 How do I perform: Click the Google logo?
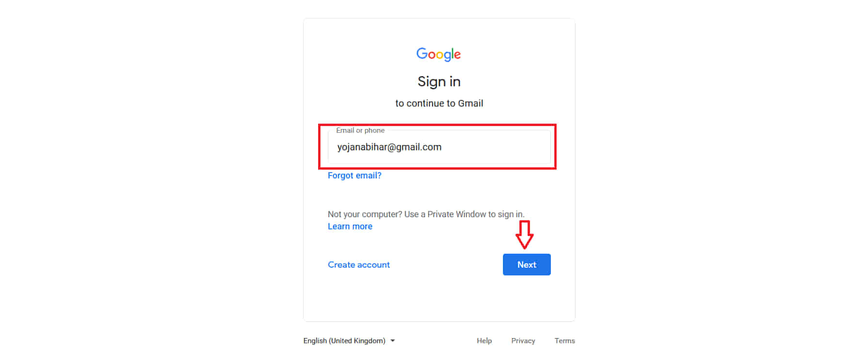click(x=438, y=54)
